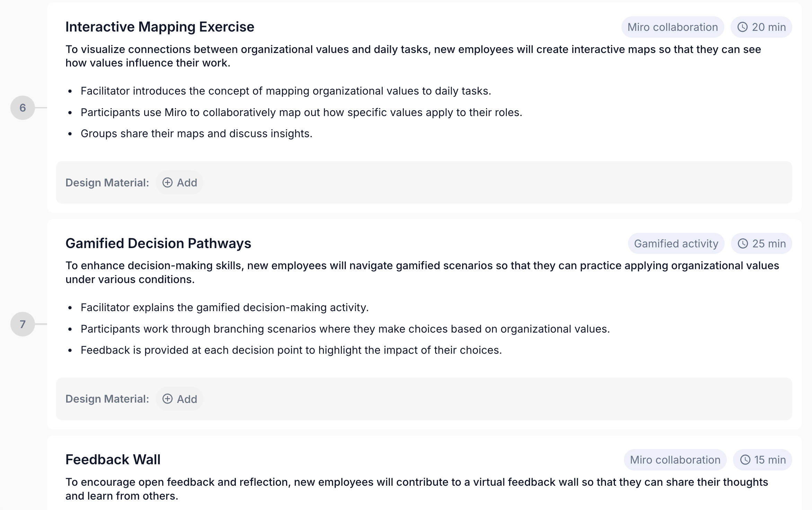Image resolution: width=812 pixels, height=510 pixels.
Task: Click Miro collaboration tag on Feedback Wall
Action: click(x=675, y=460)
